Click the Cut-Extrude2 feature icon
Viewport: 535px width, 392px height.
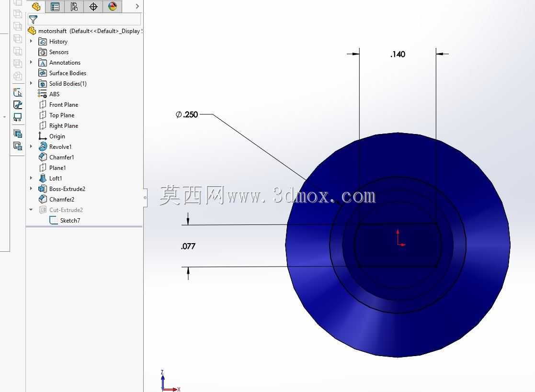coord(43,210)
